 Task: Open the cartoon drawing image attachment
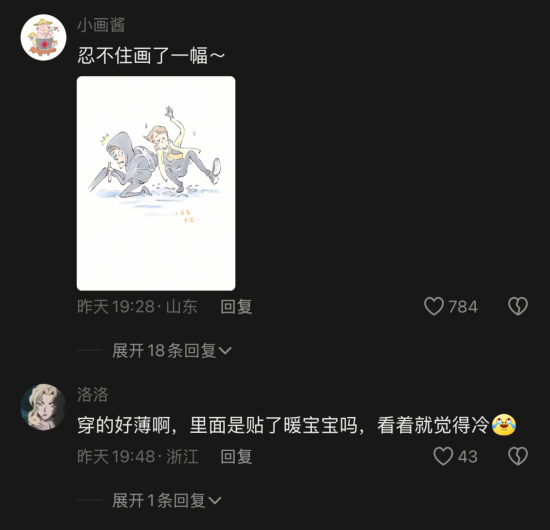tap(156, 183)
